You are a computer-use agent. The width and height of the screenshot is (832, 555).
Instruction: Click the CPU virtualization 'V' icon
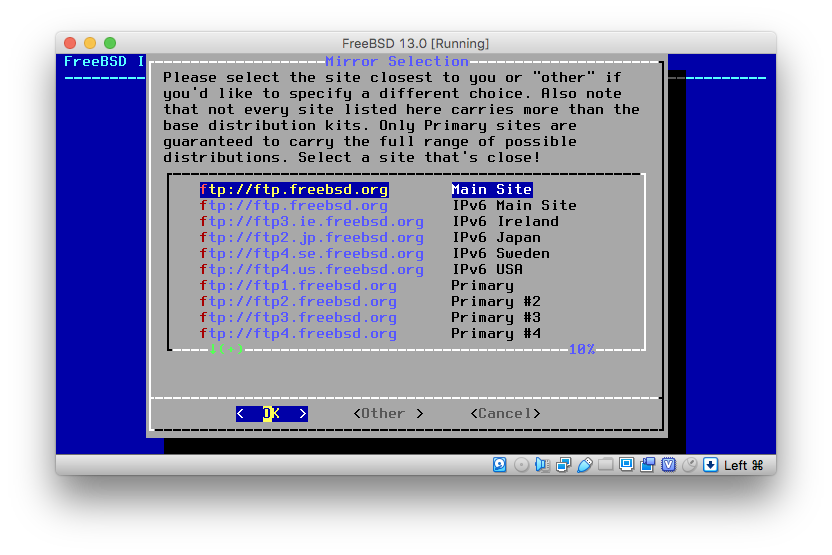pyautogui.click(x=668, y=465)
